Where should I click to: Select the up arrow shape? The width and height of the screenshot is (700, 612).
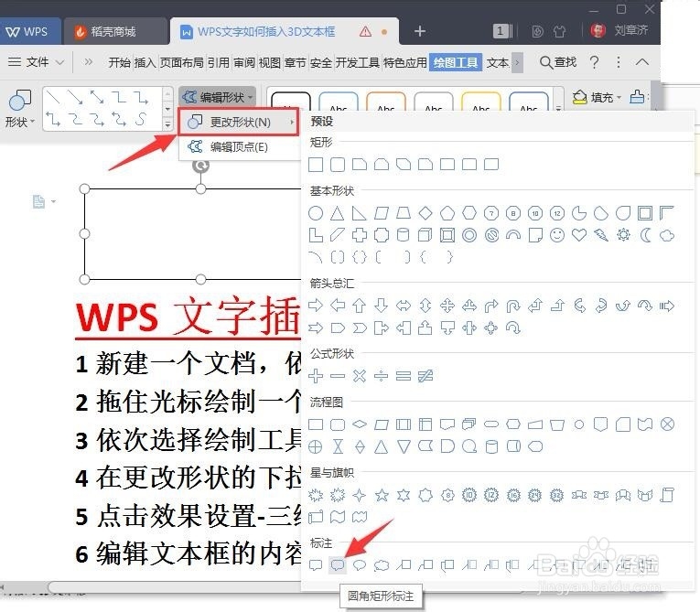click(360, 306)
